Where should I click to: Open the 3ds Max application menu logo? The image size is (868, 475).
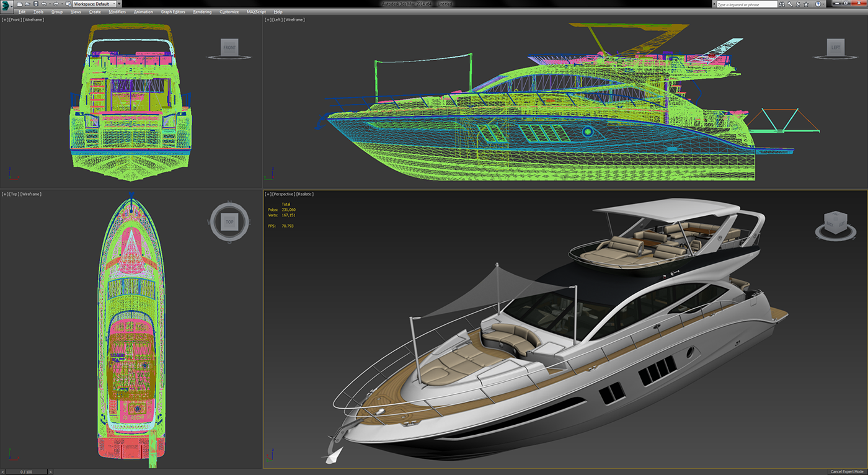pos(6,4)
